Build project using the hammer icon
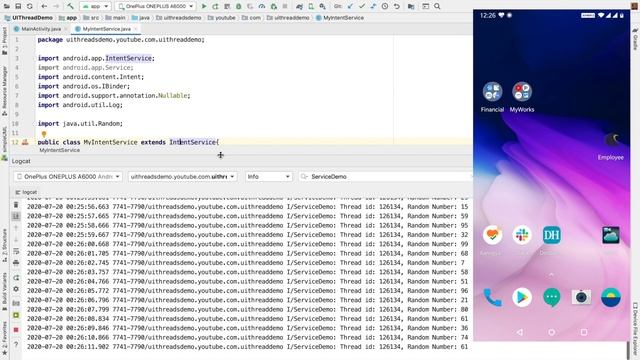This screenshot has height=360, width=640. [x=70, y=6]
